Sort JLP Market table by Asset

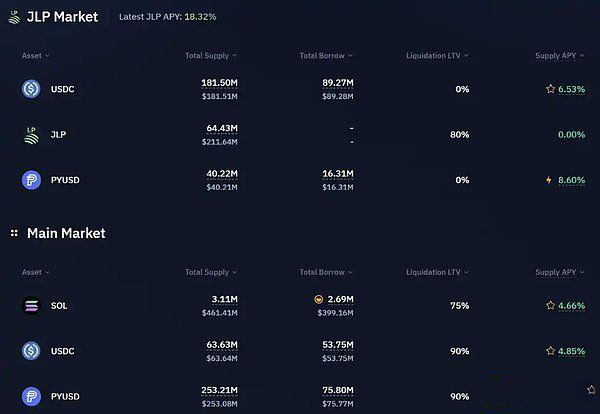36,56
